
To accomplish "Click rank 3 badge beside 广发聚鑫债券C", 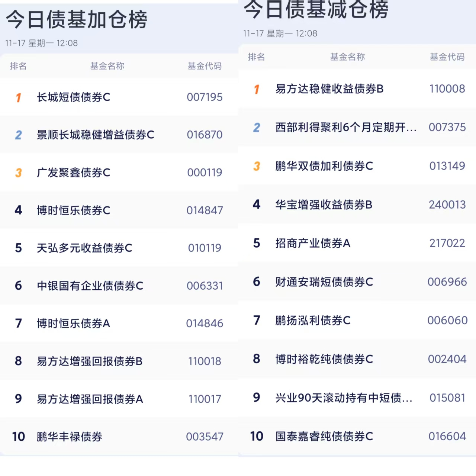I will (x=18, y=173).
